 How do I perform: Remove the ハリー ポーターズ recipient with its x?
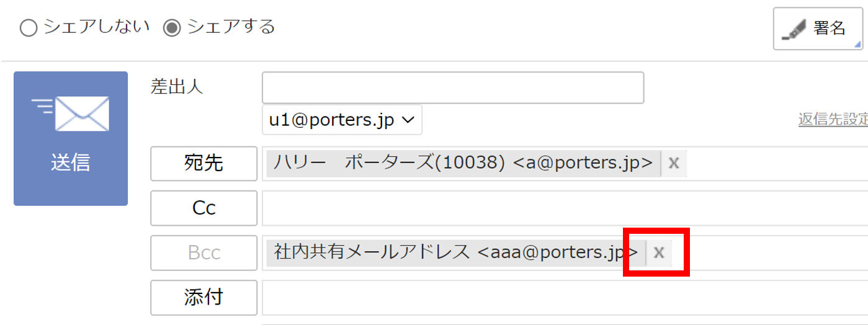click(x=674, y=164)
